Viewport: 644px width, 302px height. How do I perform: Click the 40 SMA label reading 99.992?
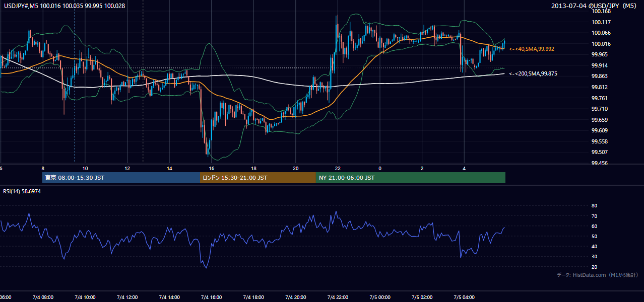coord(532,49)
